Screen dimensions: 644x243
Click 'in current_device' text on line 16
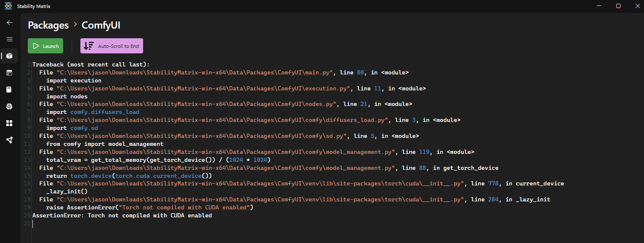[x=535, y=184]
